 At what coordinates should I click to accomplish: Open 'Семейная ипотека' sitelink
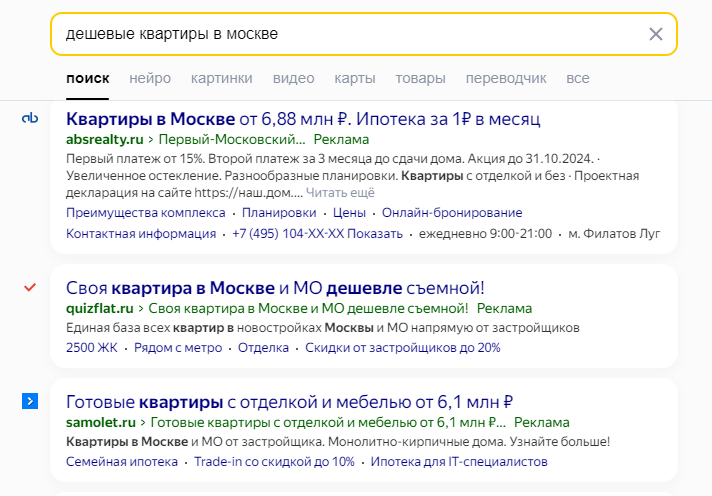pyautogui.click(x=122, y=461)
